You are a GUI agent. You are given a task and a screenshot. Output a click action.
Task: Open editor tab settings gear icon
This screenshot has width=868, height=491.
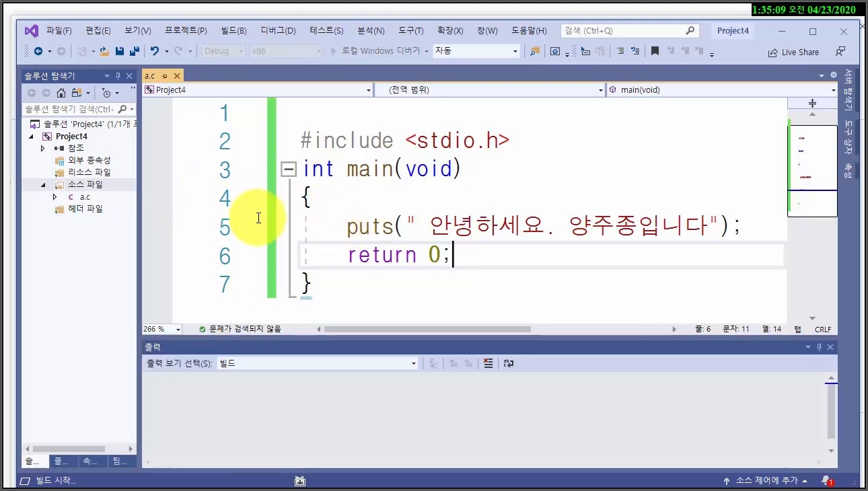[833, 75]
